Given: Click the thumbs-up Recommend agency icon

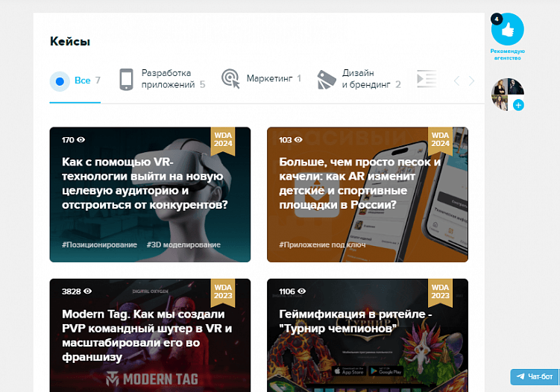Looking at the screenshot, I should pos(508,29).
